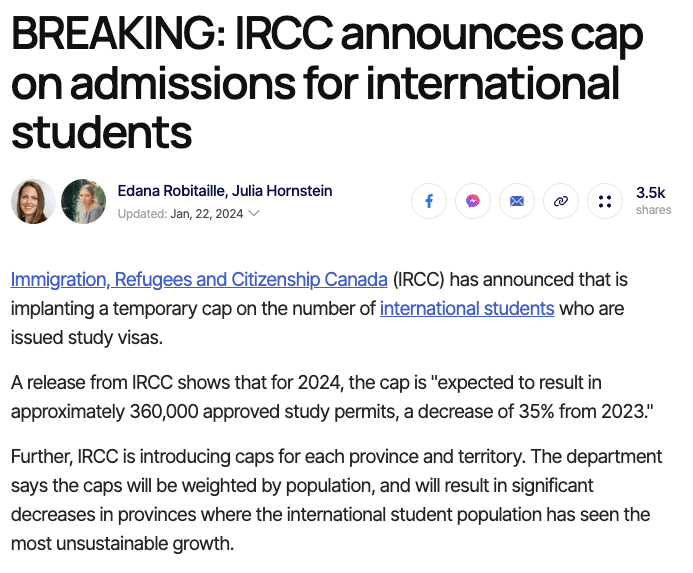The width and height of the screenshot is (693, 573).
Task: Click the sentence ending issued study visas
Action: point(87,338)
